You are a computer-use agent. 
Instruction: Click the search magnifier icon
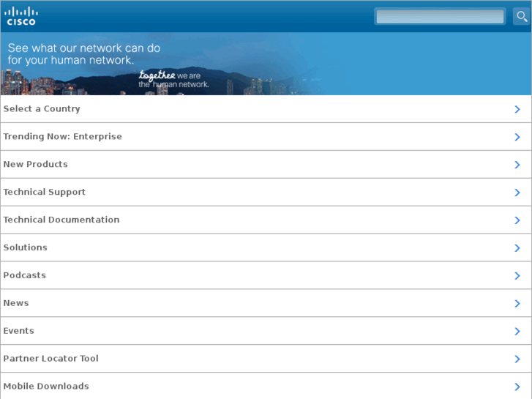point(522,16)
